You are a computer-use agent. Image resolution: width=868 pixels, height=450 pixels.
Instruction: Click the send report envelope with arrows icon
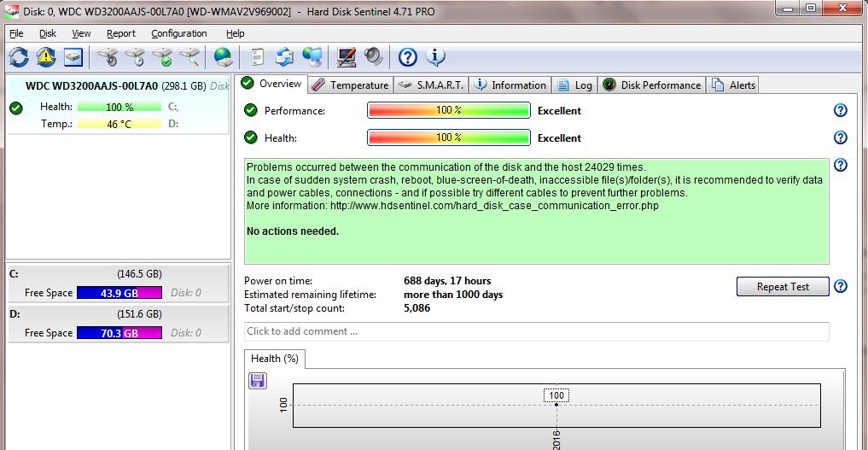284,57
